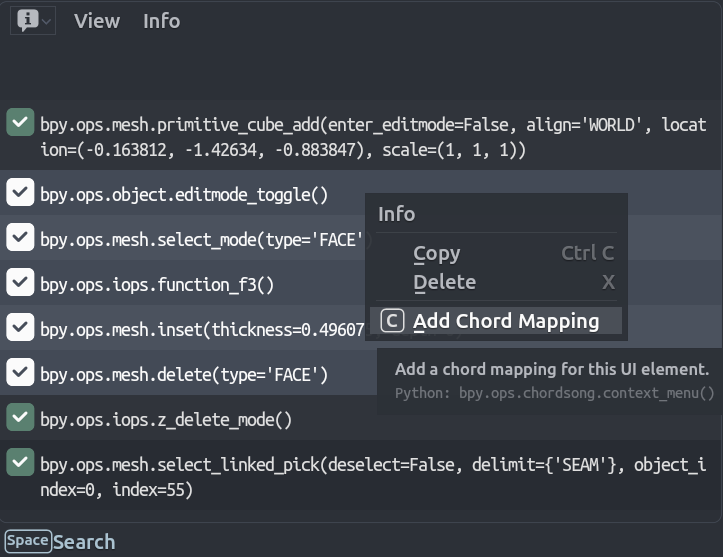Click checkmark icon beside mesh.inset entry

(x=20, y=328)
